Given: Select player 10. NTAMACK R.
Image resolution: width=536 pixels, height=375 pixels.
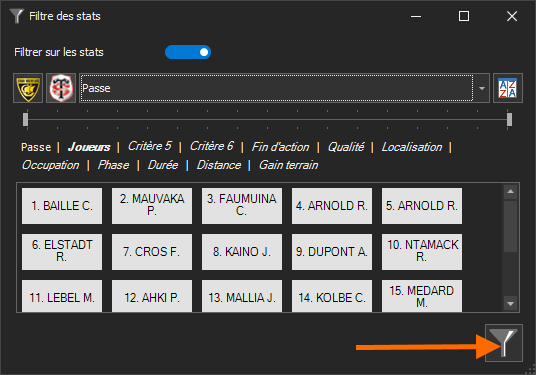Looking at the screenshot, I should coord(422,252).
